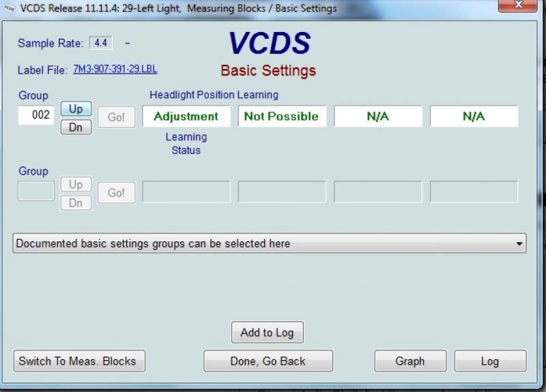The height and width of the screenshot is (392, 546).
Task: Click the Log button
Action: (x=490, y=361)
